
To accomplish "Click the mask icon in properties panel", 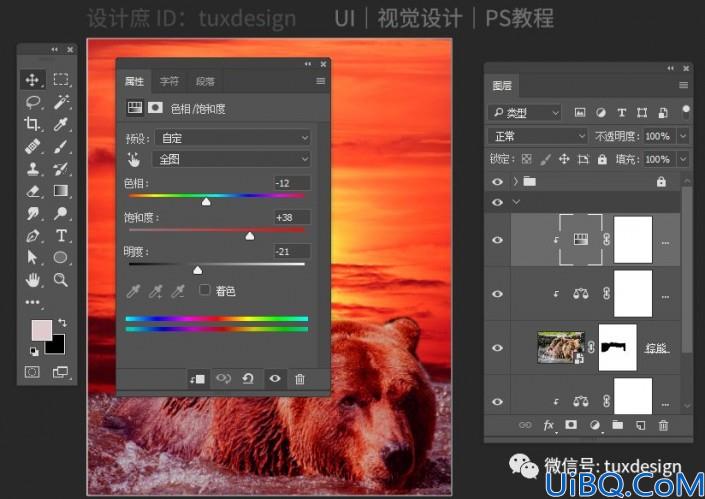I will (156, 108).
